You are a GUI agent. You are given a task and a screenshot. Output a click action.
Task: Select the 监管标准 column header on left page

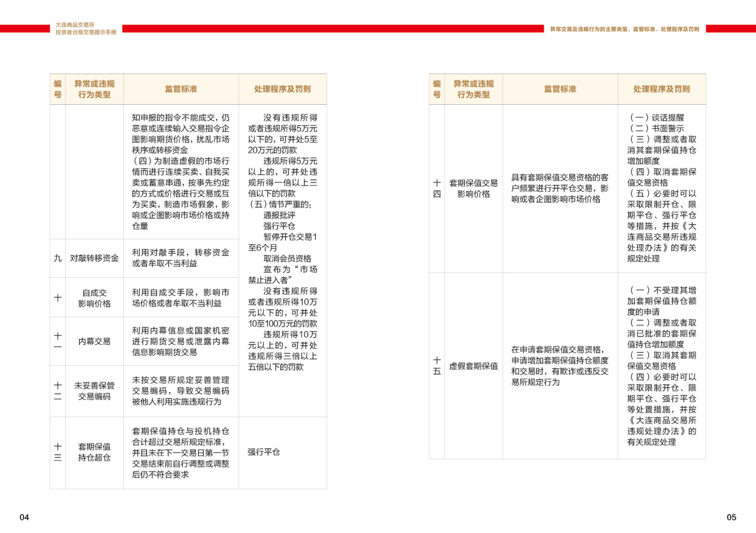[181, 89]
